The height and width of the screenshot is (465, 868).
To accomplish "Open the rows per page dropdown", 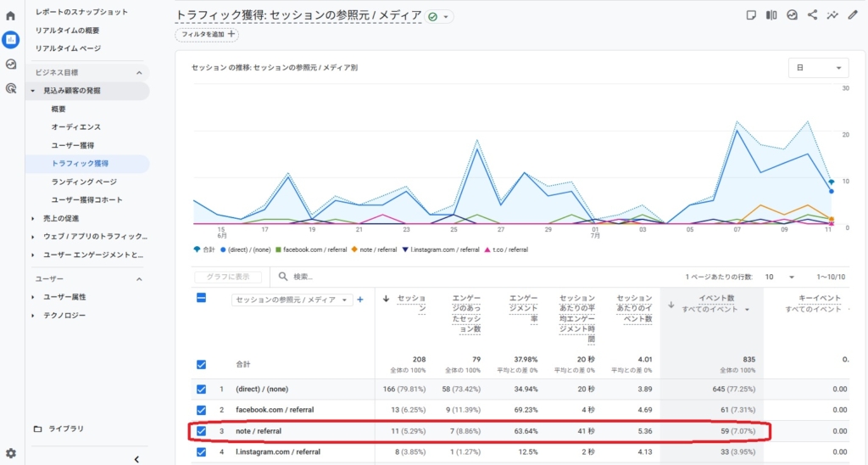I will tap(780, 277).
